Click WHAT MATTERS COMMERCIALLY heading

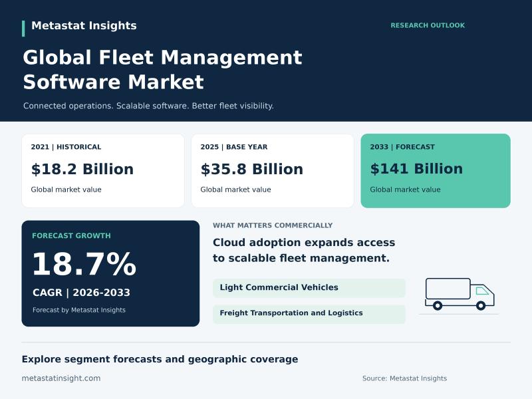[x=273, y=225]
